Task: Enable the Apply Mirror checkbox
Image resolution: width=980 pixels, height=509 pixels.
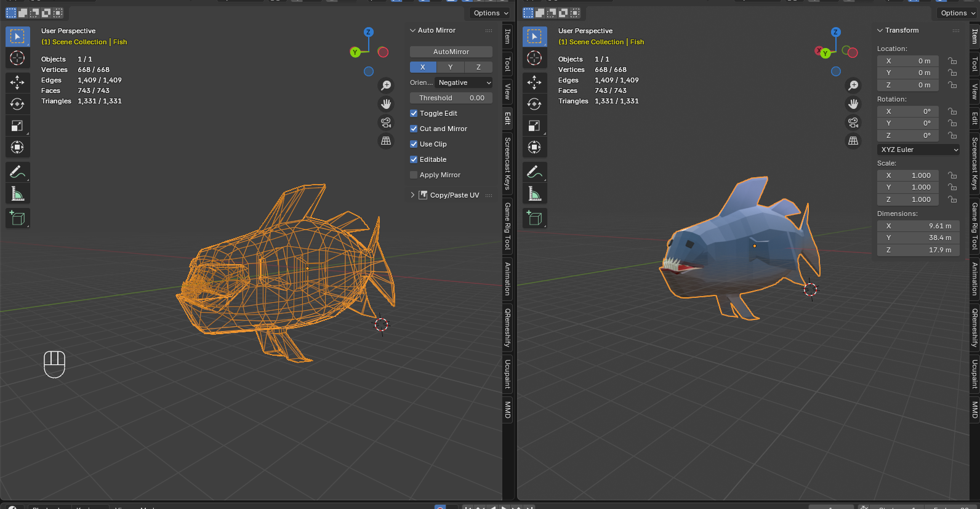Action: click(x=414, y=175)
